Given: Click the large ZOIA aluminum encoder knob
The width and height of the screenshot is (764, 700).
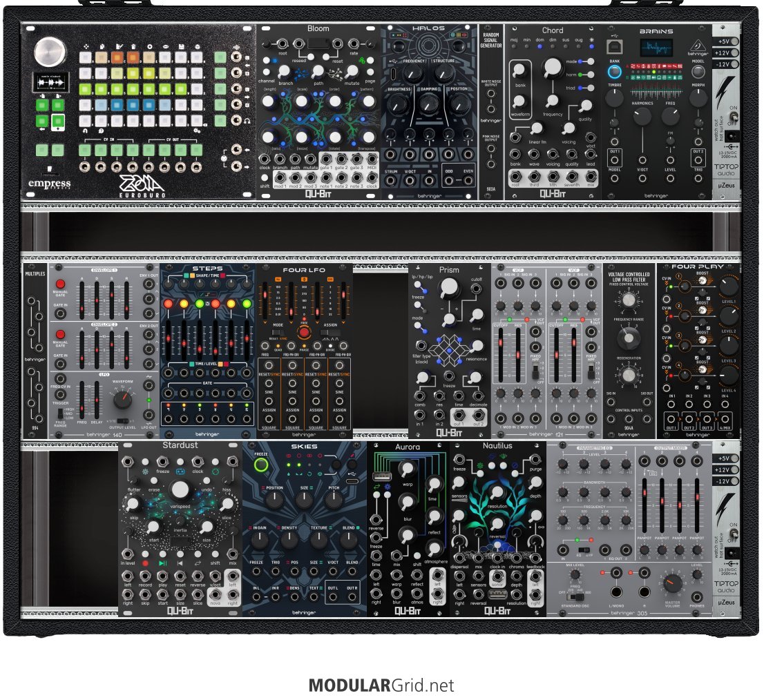Looking at the screenshot, I should tap(50, 52).
